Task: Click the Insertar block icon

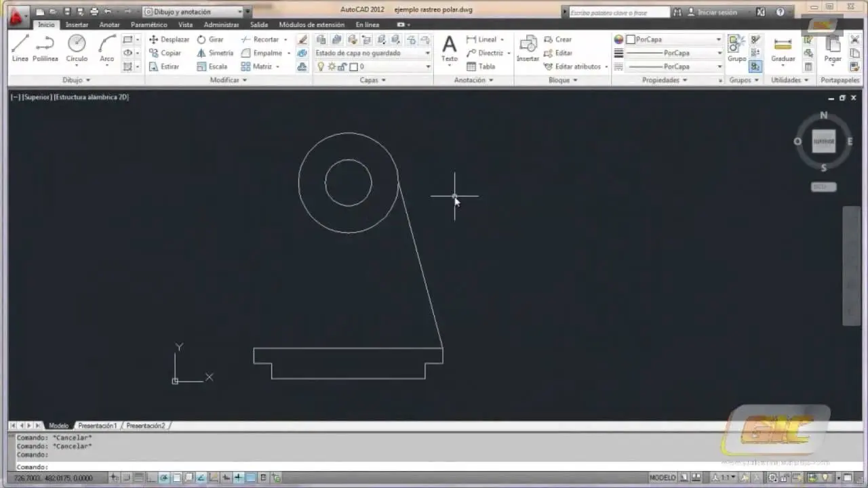Action: 528,49
